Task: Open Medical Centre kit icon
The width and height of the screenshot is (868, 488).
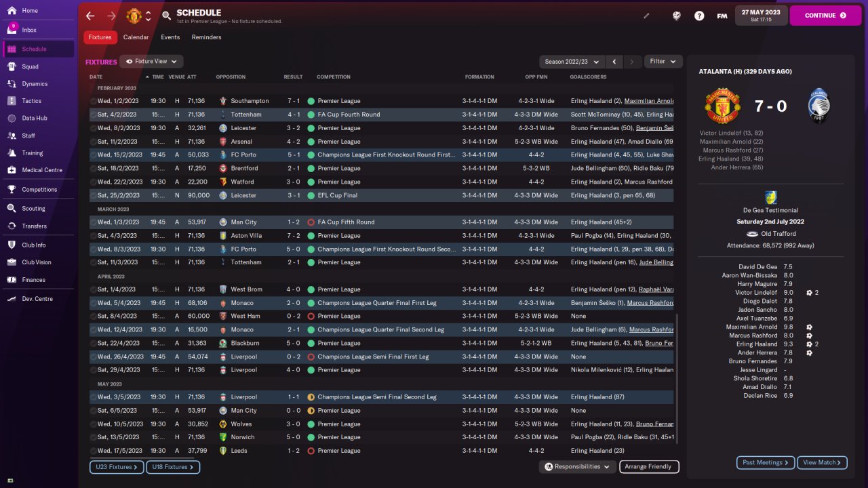Action: tap(12, 170)
